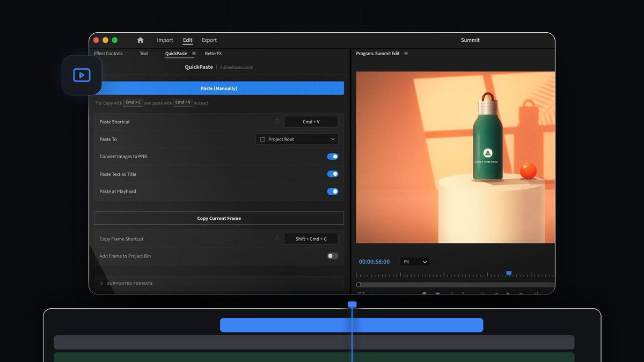The image size is (644, 362).
Task: Open the Program monitor panel menu icon
Action: (x=406, y=54)
